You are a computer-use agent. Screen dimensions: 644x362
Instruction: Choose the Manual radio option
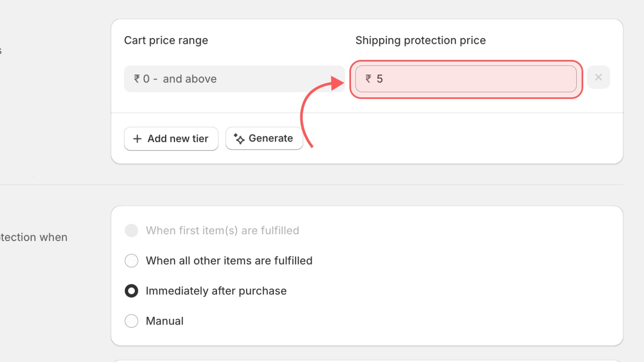pos(131,321)
